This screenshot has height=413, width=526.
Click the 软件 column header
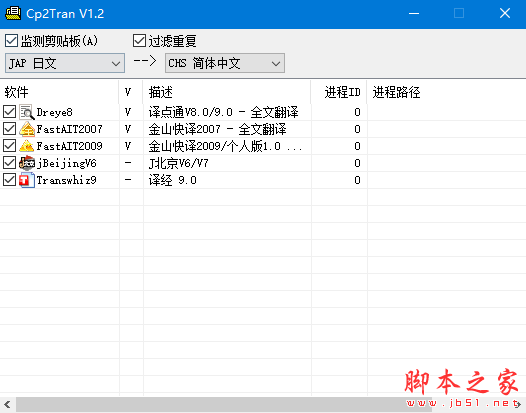pyautogui.click(x=59, y=92)
